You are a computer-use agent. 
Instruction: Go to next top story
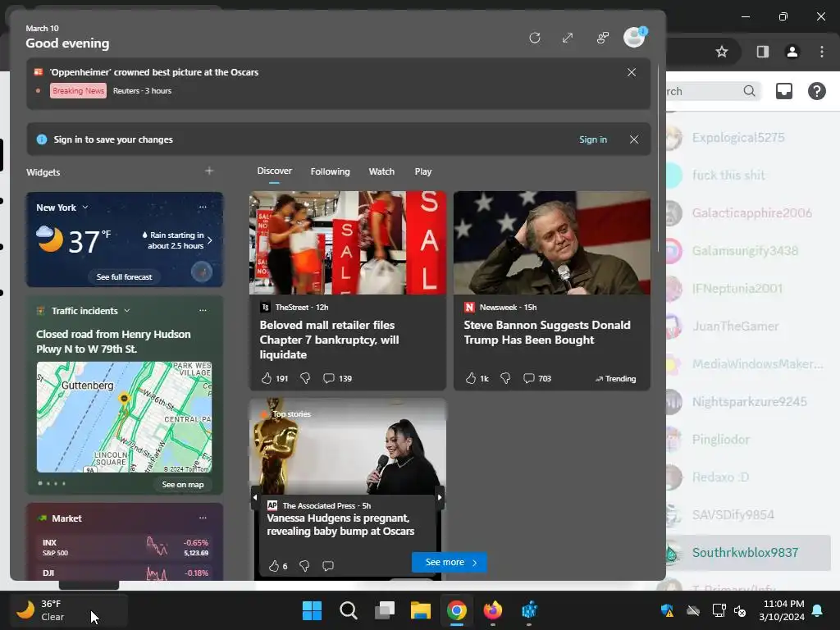point(440,497)
